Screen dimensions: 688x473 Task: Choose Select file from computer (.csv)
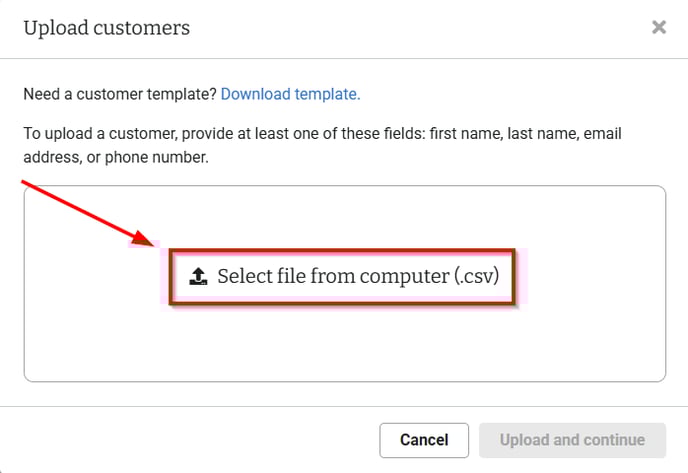tap(342, 276)
